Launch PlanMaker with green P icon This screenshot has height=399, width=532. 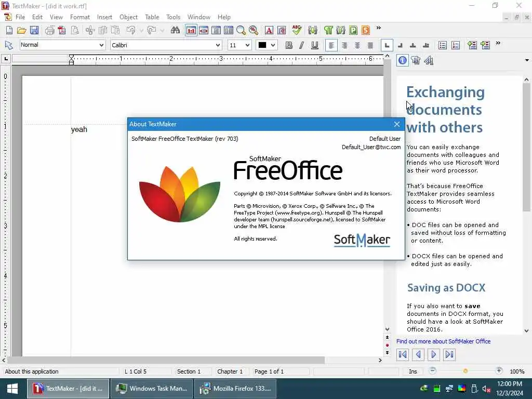[353, 30]
